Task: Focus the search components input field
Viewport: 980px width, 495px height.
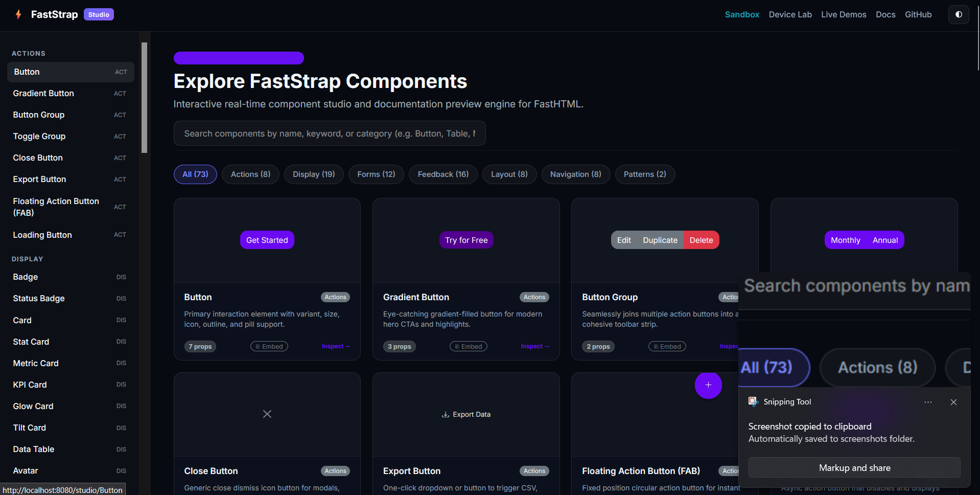Action: coord(330,133)
